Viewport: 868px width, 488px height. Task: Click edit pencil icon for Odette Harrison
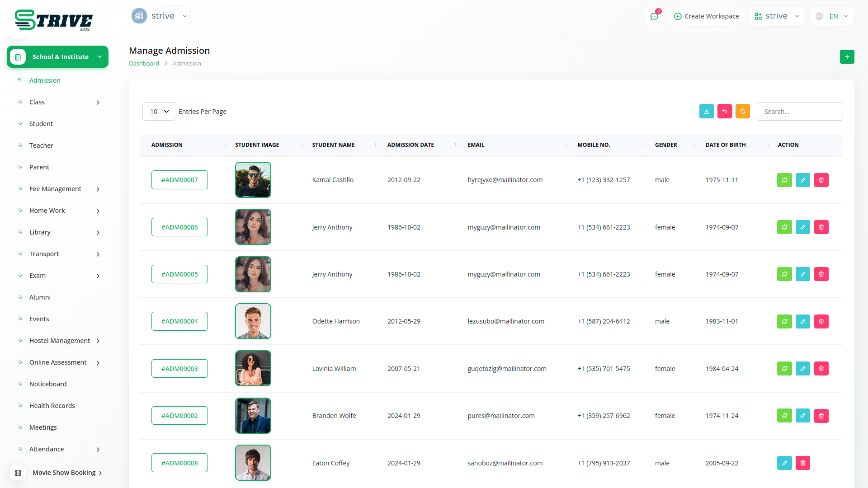(802, 322)
